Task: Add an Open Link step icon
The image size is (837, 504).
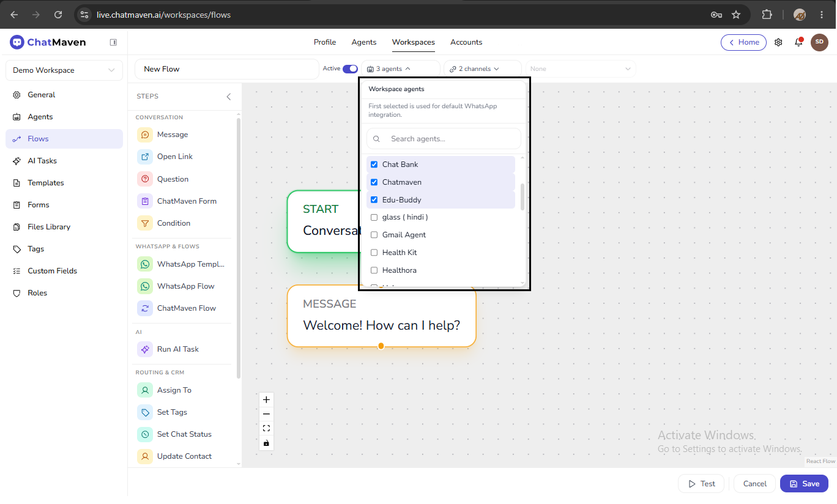Action: click(x=145, y=157)
